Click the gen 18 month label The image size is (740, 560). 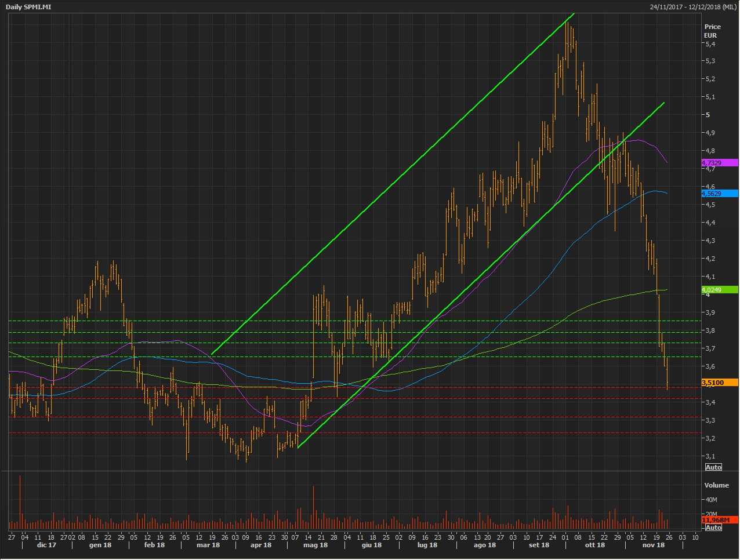pos(100,545)
